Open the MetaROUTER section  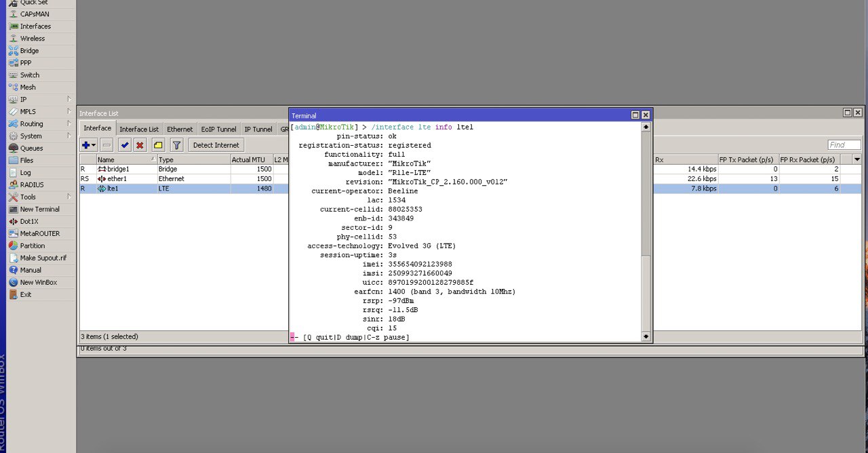[40, 234]
